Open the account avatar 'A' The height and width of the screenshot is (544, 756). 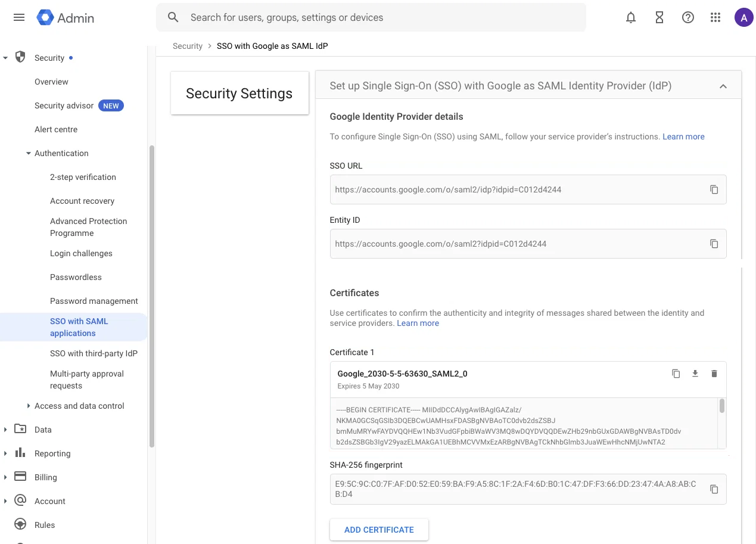(743, 18)
